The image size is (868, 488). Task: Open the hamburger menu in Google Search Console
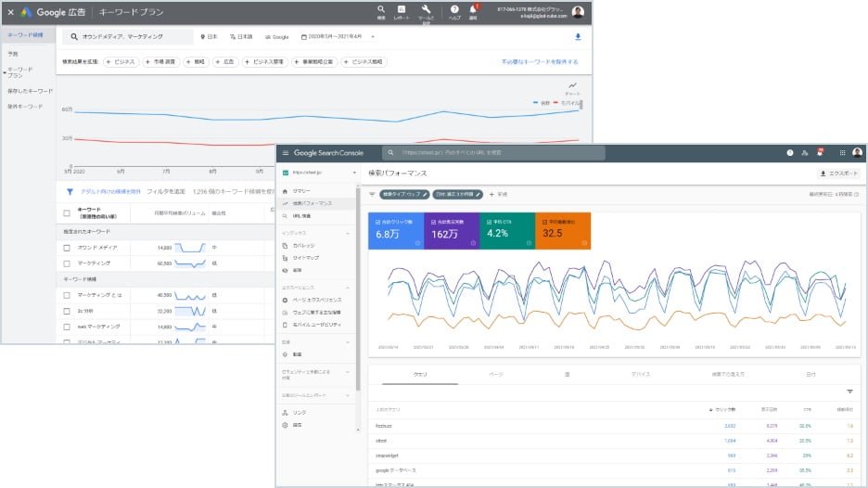[x=286, y=153]
